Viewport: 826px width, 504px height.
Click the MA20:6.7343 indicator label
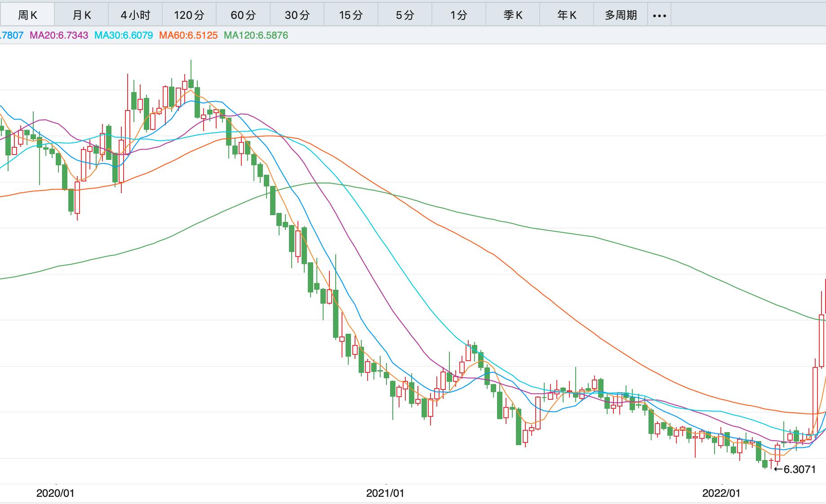click(x=59, y=35)
